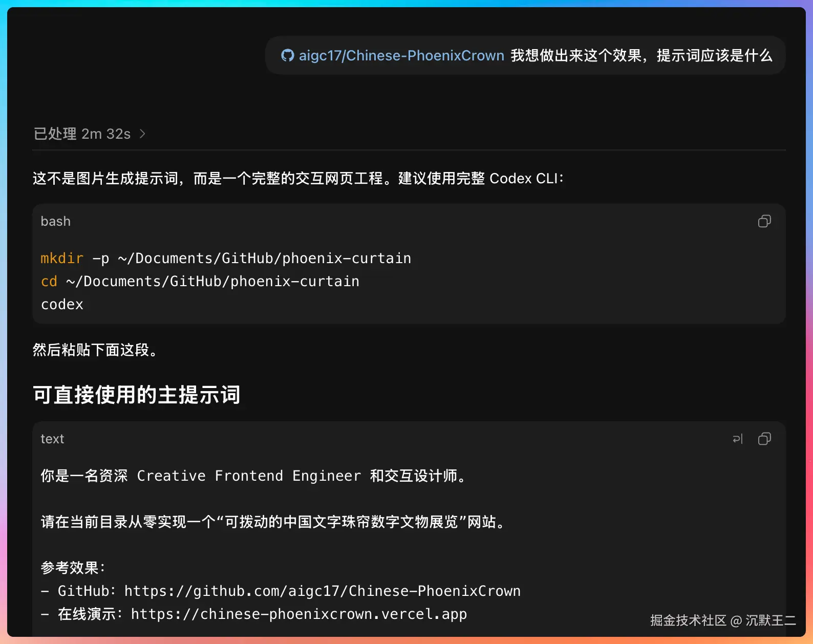Image resolution: width=813 pixels, height=644 pixels.
Task: Open the aigc17/Chinese-PhoenixCrown repository link
Action: coord(401,55)
